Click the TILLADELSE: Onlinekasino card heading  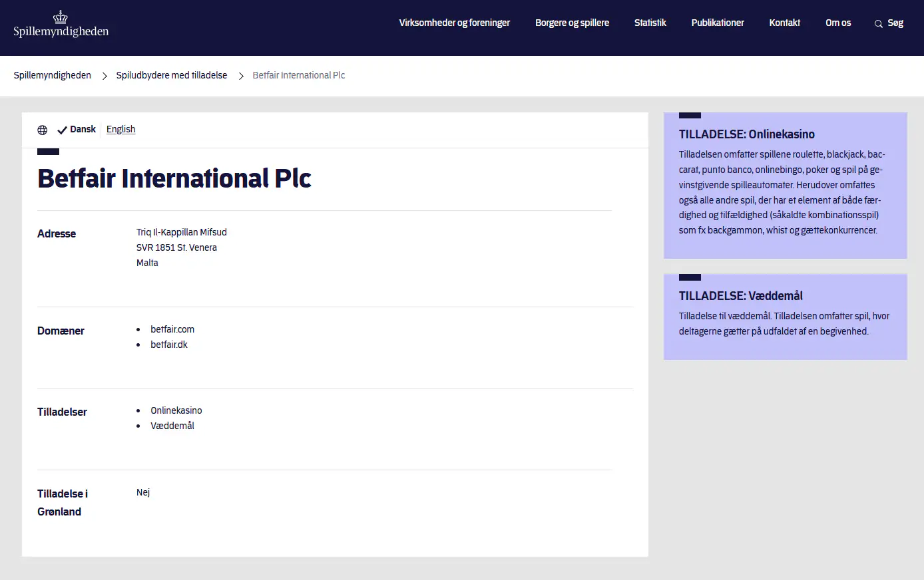747,134
